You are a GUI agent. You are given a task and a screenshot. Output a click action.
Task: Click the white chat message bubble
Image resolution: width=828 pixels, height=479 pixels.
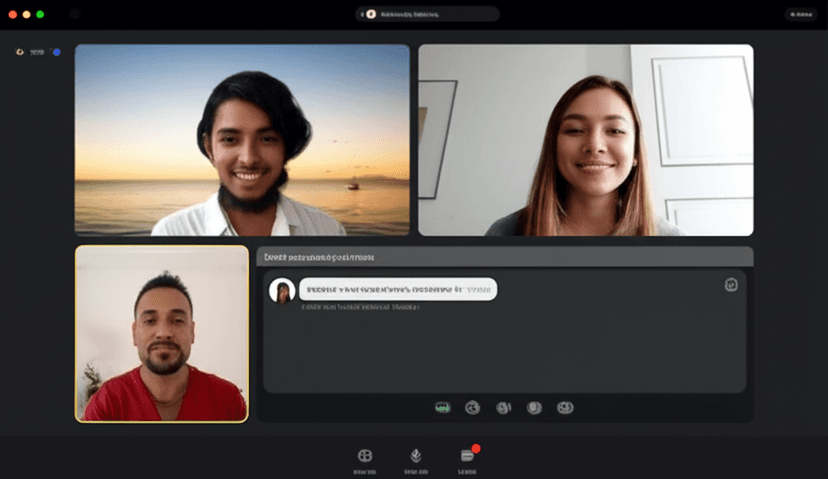point(397,289)
